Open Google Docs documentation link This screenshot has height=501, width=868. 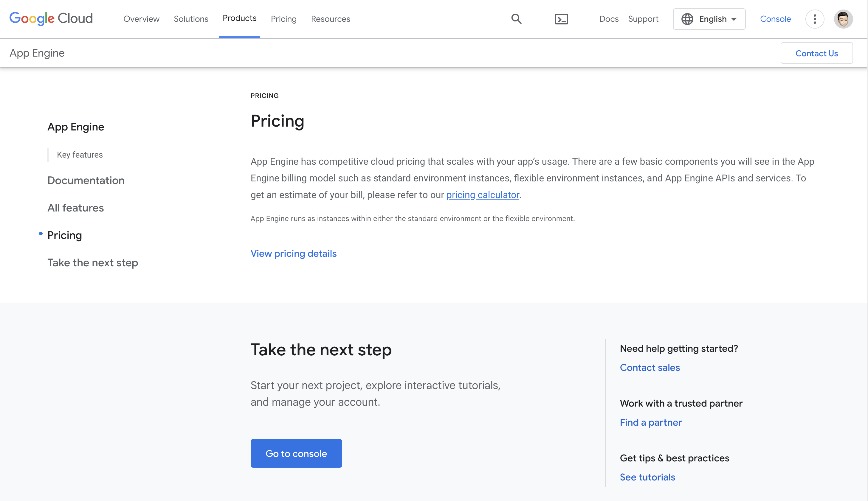click(608, 18)
